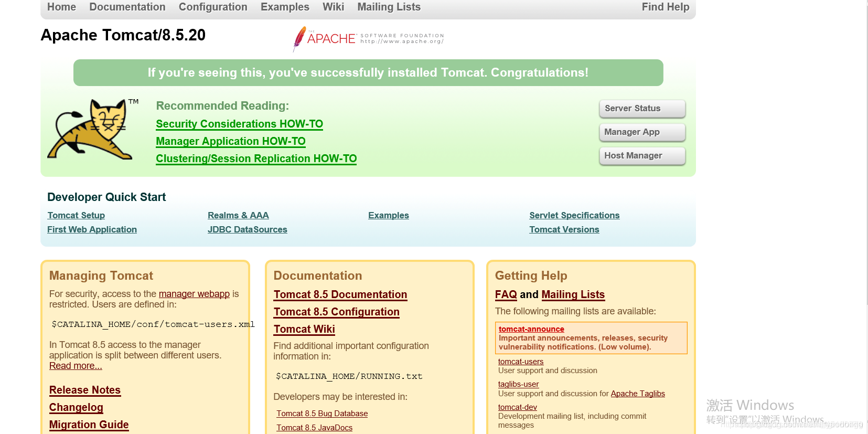Image resolution: width=868 pixels, height=434 pixels.
Task: Open JDBC DataSources link
Action: pos(248,229)
